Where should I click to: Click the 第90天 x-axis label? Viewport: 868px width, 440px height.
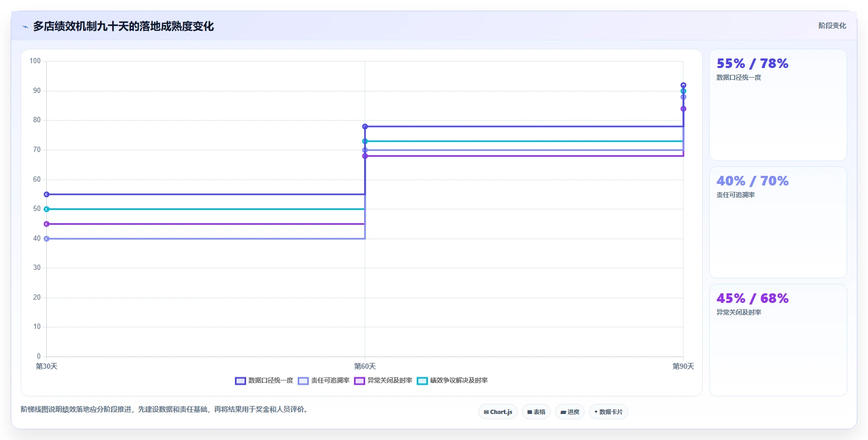point(683,367)
